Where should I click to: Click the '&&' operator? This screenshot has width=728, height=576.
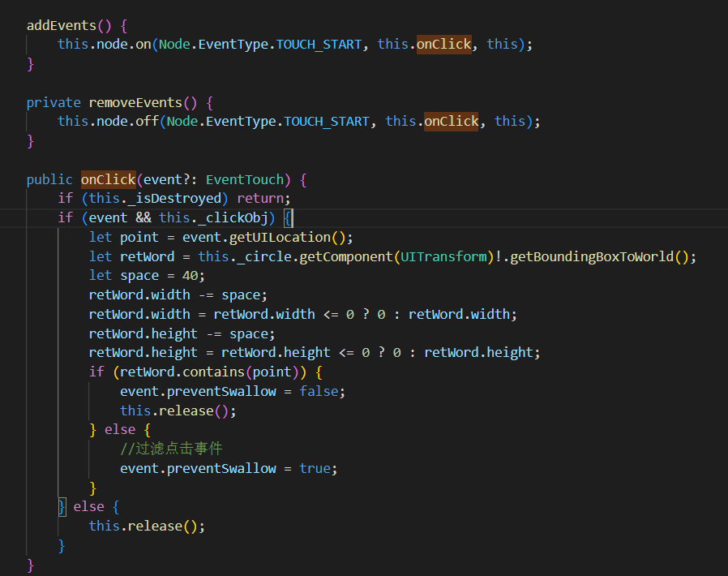143,217
